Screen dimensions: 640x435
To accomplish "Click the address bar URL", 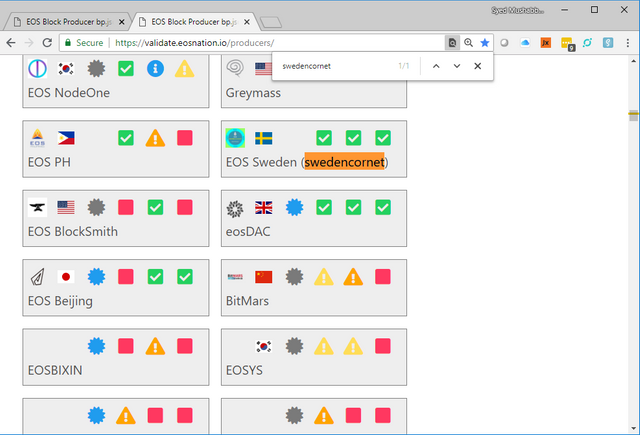I will click(x=194, y=43).
